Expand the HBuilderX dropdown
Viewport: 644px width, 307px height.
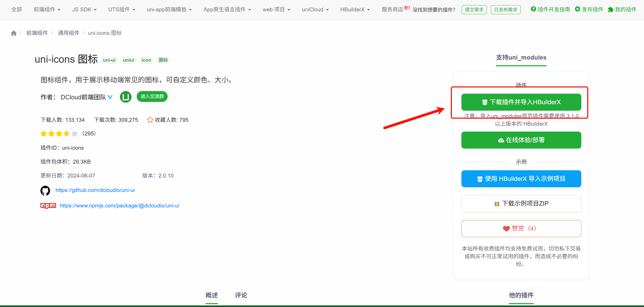pos(355,10)
